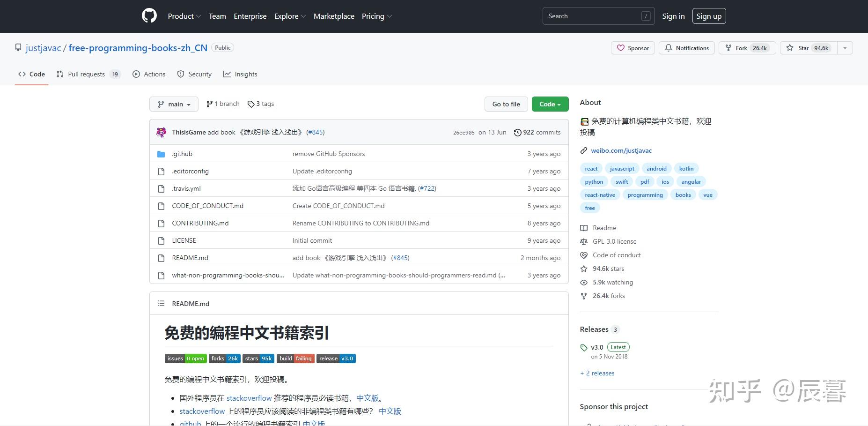Open the main branch selector dropdown
The height and width of the screenshot is (426, 868).
(x=174, y=104)
